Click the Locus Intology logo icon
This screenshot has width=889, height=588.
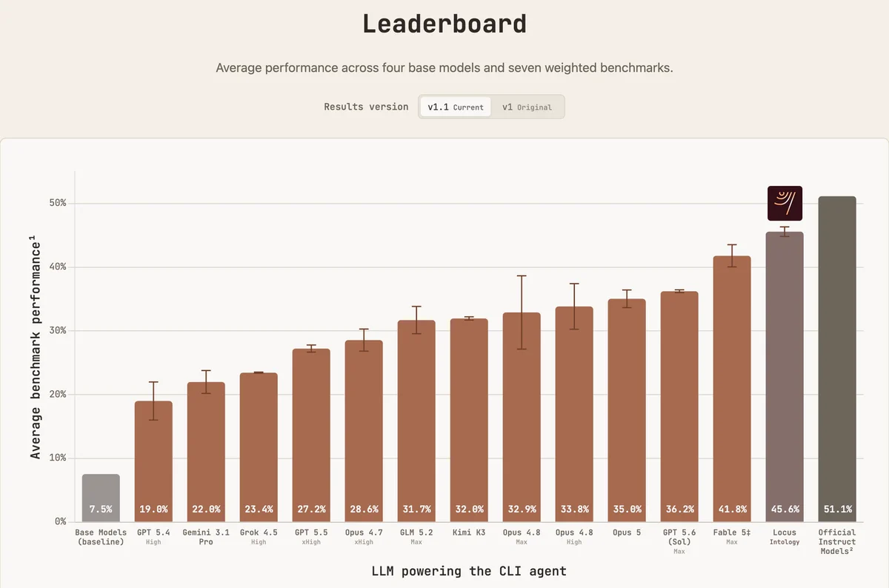point(785,203)
